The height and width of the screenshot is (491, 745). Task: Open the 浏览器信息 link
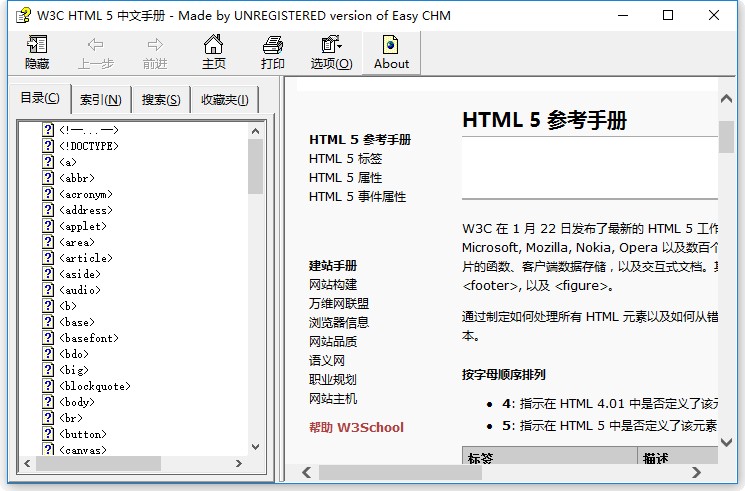point(339,323)
